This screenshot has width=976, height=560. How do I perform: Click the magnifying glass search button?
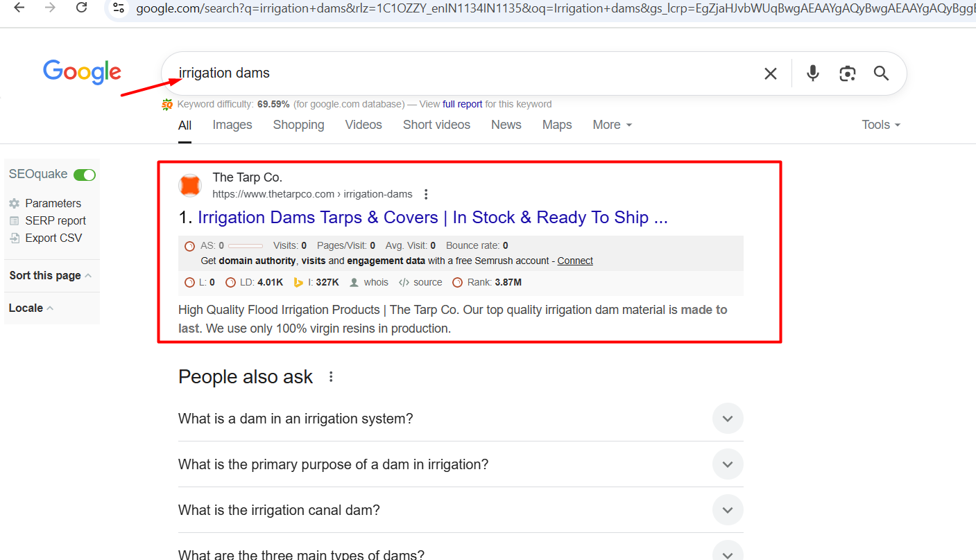(881, 73)
